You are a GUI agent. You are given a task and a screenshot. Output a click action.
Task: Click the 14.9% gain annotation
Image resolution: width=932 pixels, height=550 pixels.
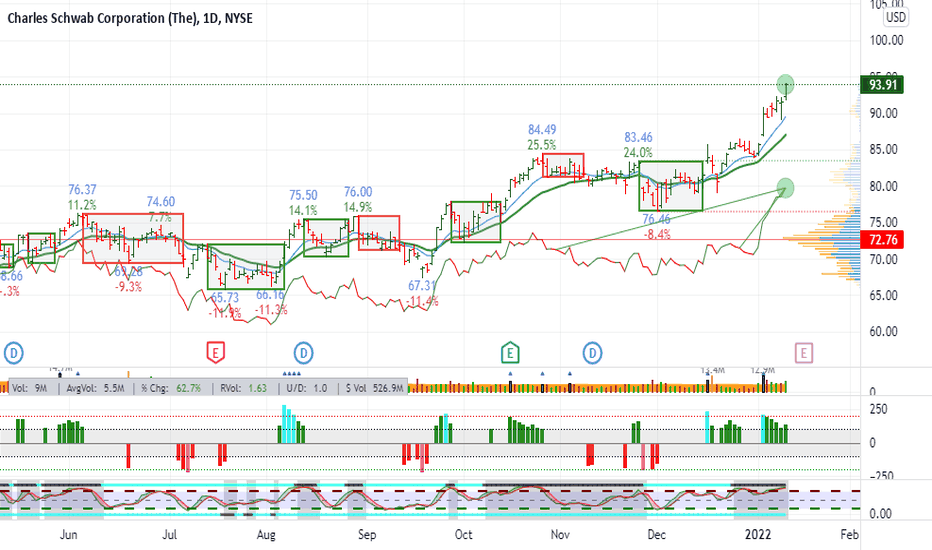tap(358, 207)
